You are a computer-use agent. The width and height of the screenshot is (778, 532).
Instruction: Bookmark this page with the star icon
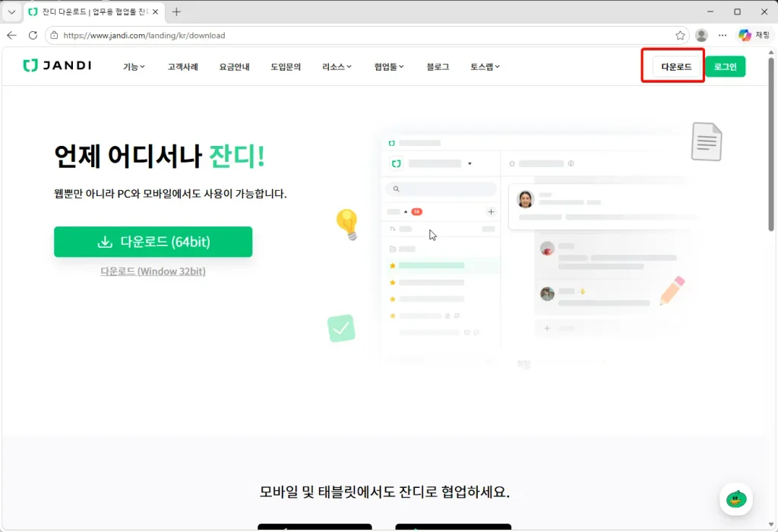click(x=680, y=35)
